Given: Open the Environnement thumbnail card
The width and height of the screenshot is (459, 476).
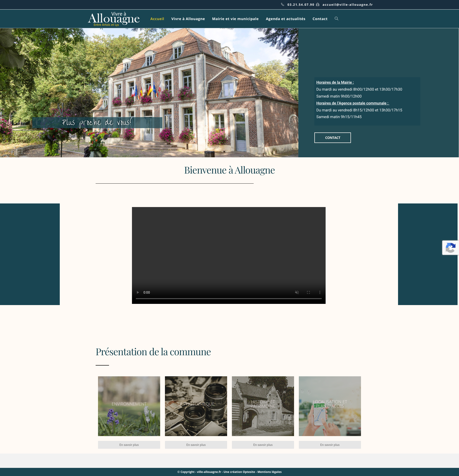Looking at the screenshot, I should [x=129, y=406].
